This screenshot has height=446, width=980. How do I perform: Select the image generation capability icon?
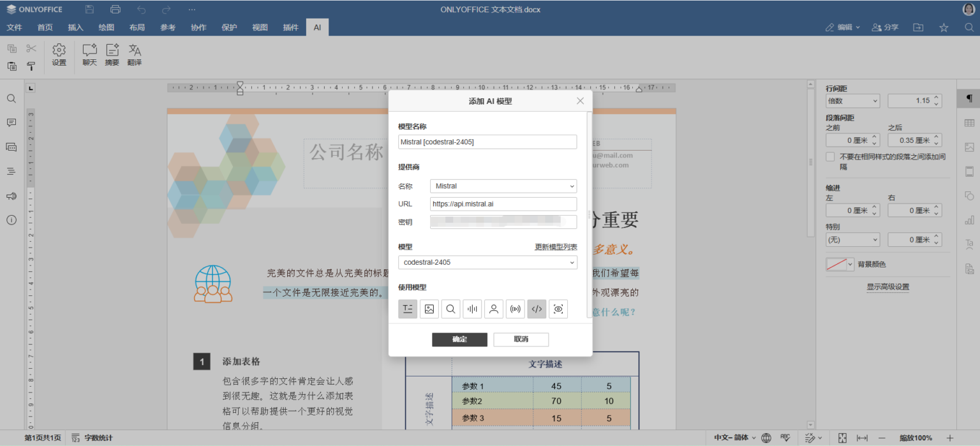429,309
